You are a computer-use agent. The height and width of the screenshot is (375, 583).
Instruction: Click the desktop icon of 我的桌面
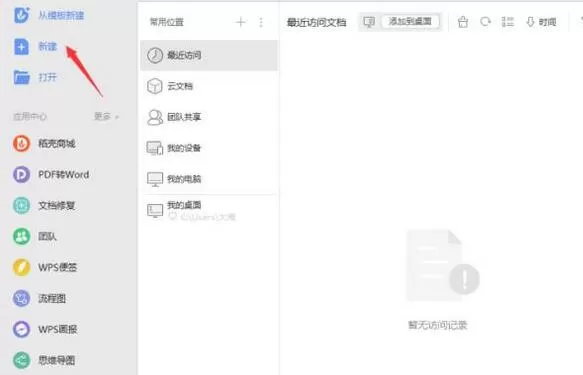click(155, 211)
